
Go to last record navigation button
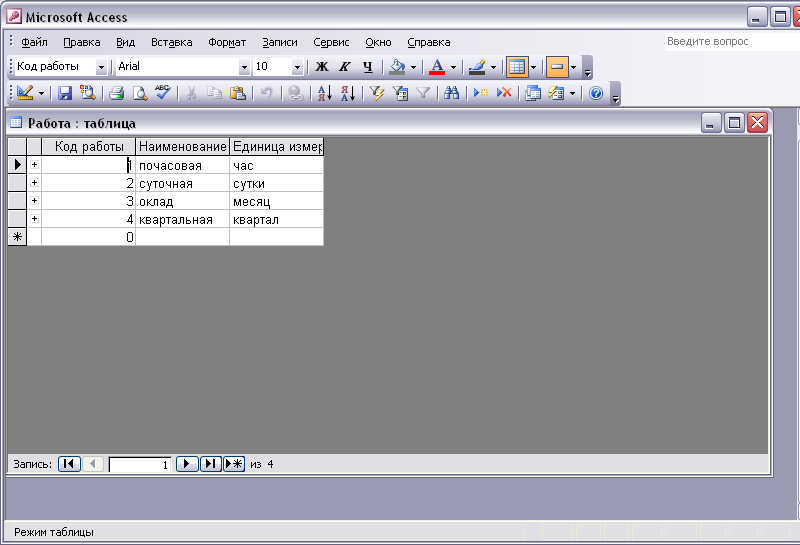210,464
